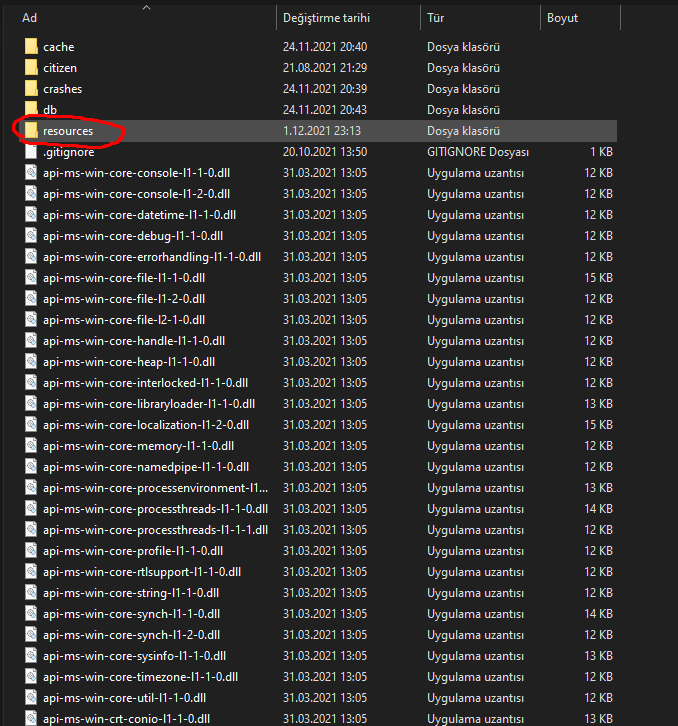Click the api-ms-win-core-processthreads-l1-1-1.dll file icon
The height and width of the screenshot is (726, 678).
31,529
